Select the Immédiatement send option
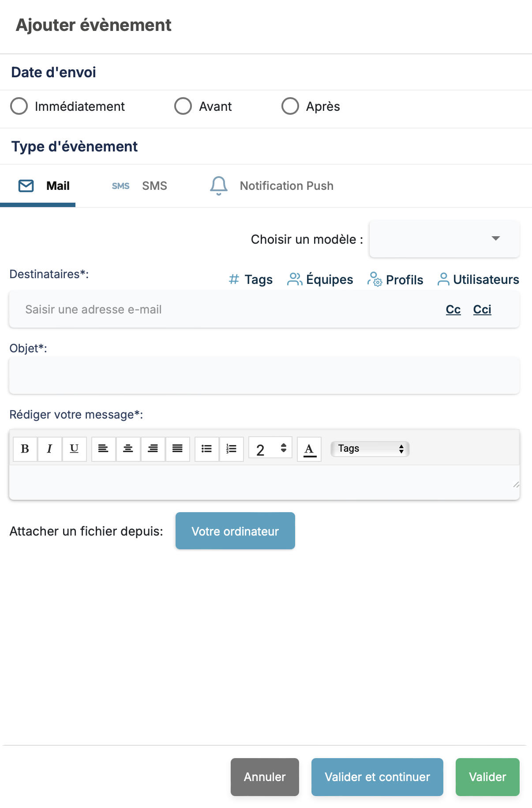The image size is (532, 808). point(19,106)
